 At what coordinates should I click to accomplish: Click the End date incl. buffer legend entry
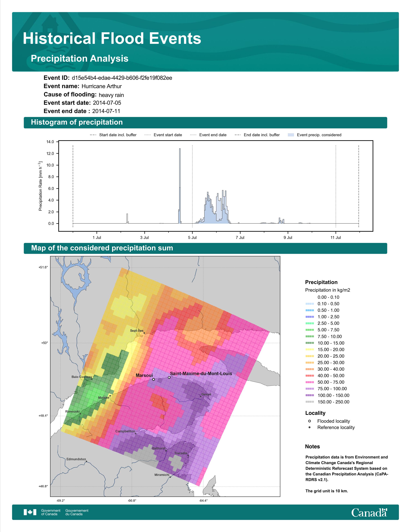click(257, 135)
